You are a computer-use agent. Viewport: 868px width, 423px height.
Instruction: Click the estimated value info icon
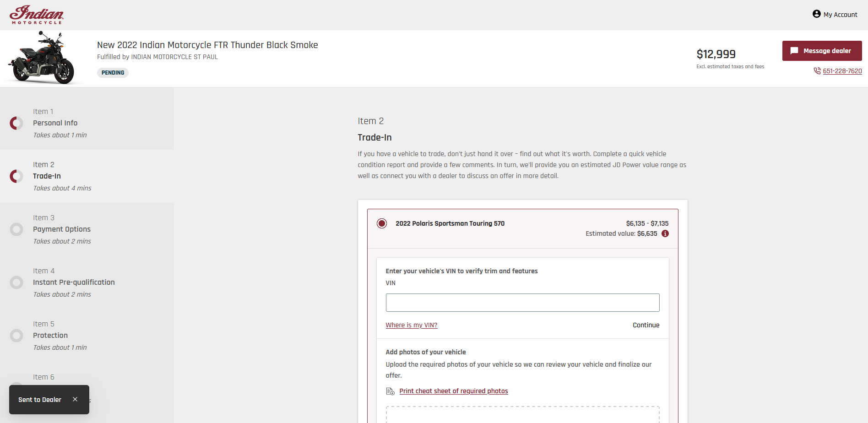tap(665, 233)
